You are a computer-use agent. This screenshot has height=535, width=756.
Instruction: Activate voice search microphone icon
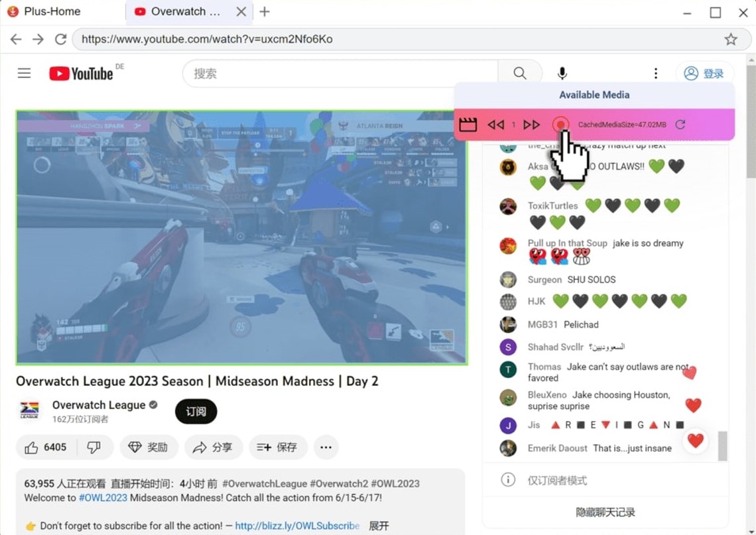pyautogui.click(x=562, y=73)
